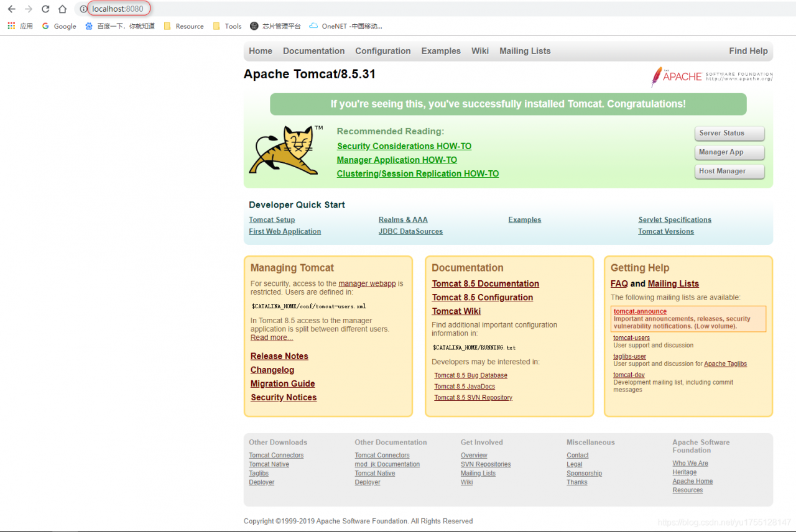This screenshot has width=796, height=532.
Task: Open the Apache Taglibs link
Action: [x=725, y=364]
